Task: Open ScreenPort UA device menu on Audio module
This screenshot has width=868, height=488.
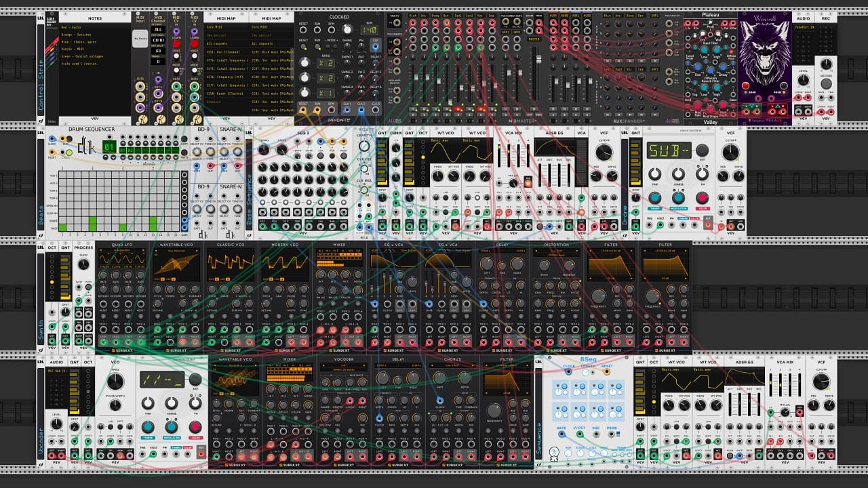Action: click(803, 27)
